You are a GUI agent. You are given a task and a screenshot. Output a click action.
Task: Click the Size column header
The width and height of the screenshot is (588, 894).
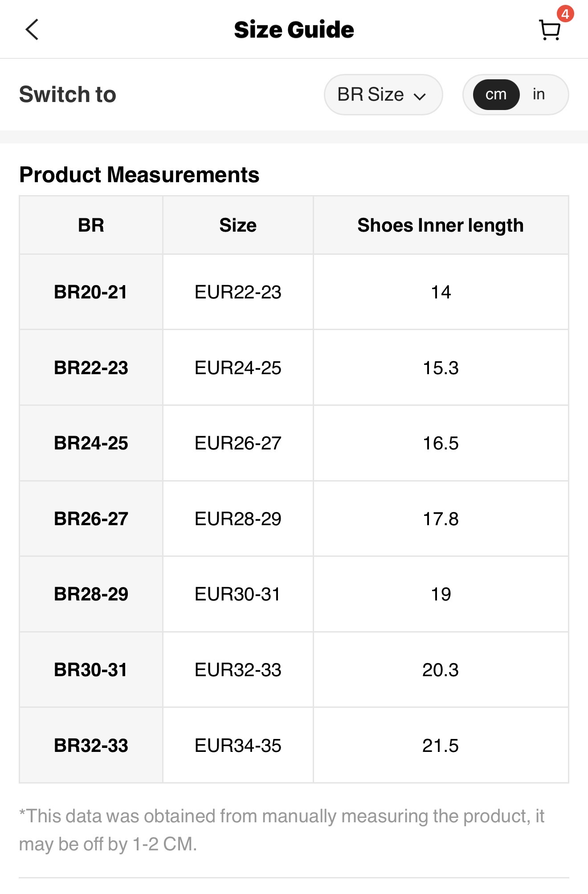(x=238, y=225)
